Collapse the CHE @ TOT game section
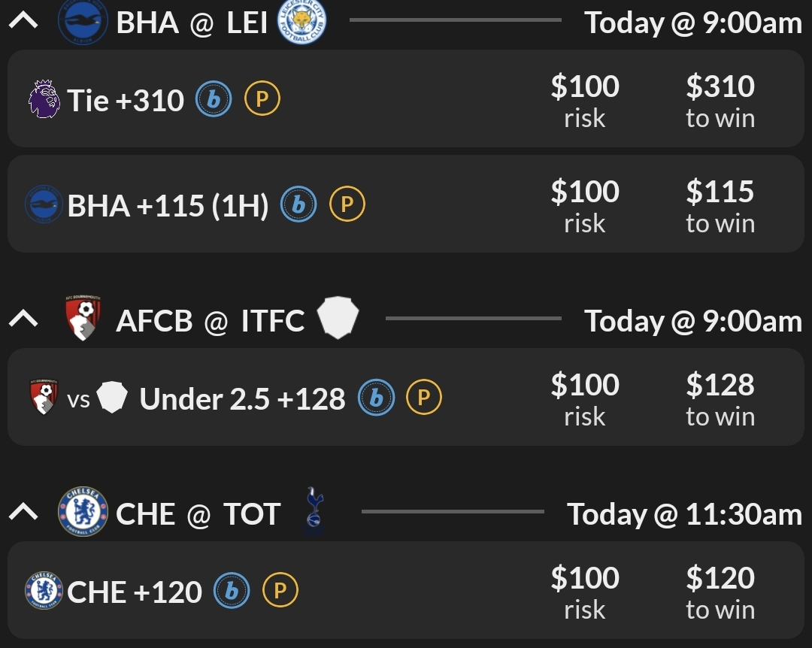Screen dimensions: 812x648 coord(23,513)
